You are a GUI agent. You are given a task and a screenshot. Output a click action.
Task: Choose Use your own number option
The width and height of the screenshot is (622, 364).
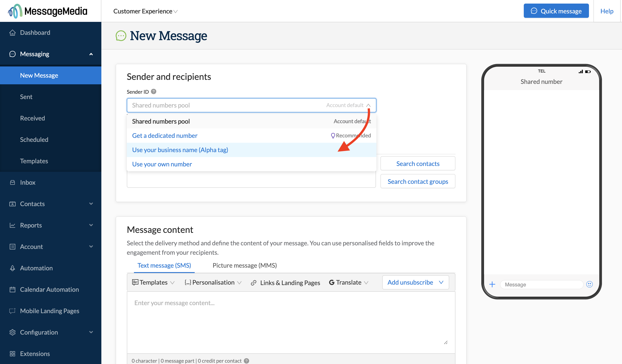tap(252, 164)
